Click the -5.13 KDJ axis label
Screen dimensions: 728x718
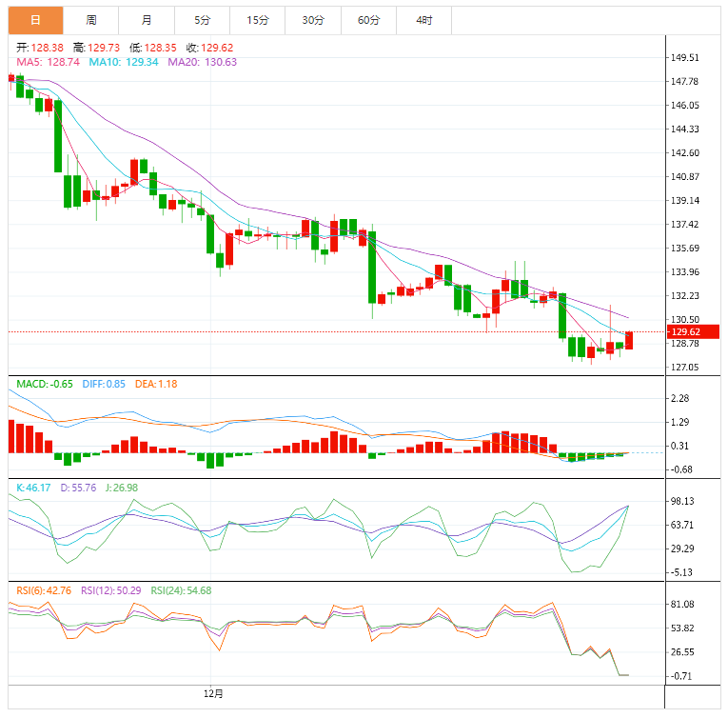(x=681, y=572)
